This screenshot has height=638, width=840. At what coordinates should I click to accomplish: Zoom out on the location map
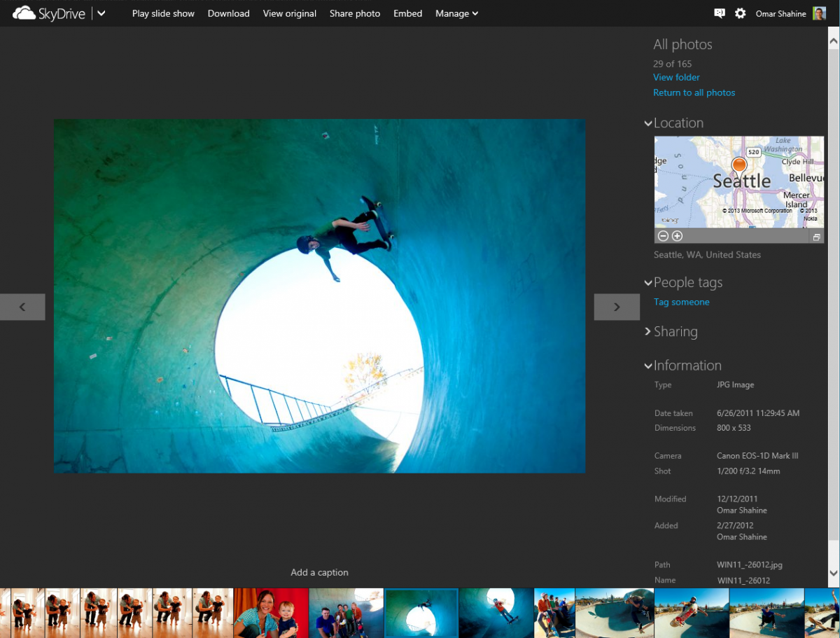pyautogui.click(x=663, y=236)
